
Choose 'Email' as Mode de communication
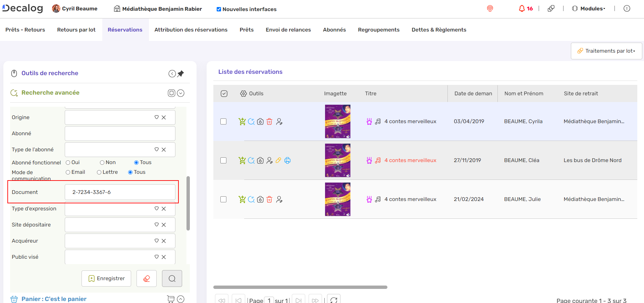[x=68, y=172]
